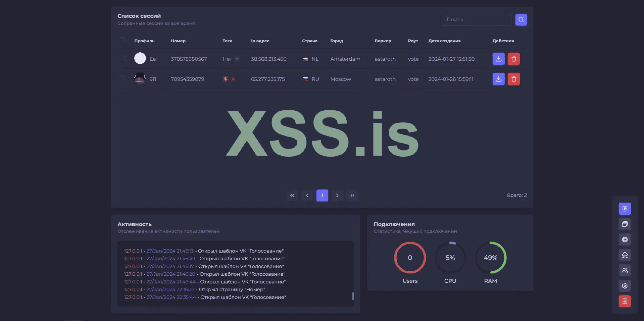
Task: Download the session numbered 70954359879
Action: [498, 79]
